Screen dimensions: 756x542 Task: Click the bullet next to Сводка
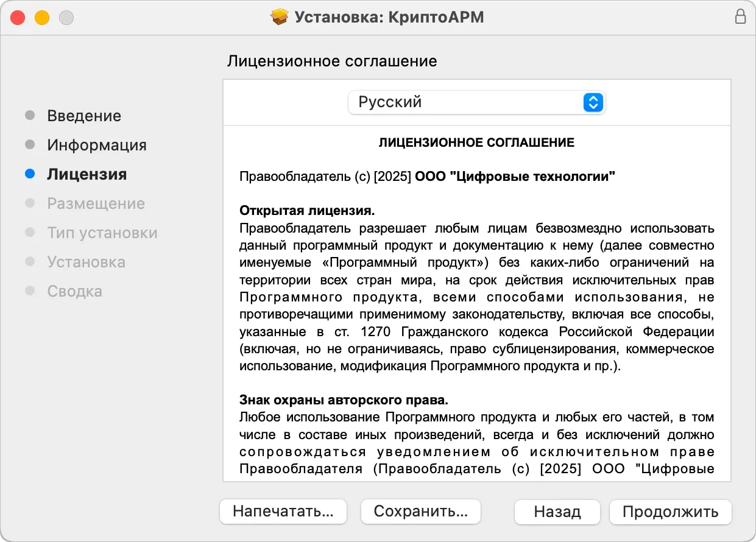29,291
